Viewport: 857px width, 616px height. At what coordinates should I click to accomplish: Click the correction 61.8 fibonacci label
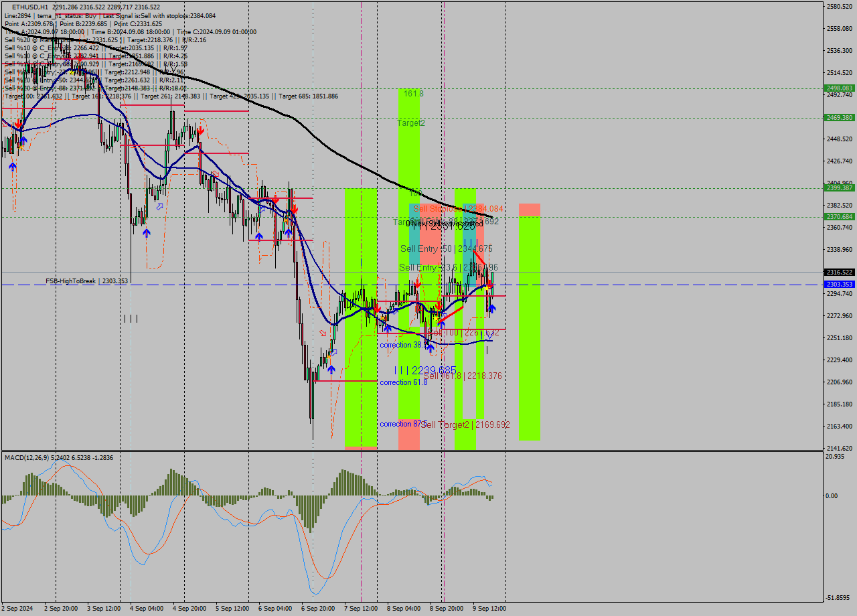click(x=402, y=382)
